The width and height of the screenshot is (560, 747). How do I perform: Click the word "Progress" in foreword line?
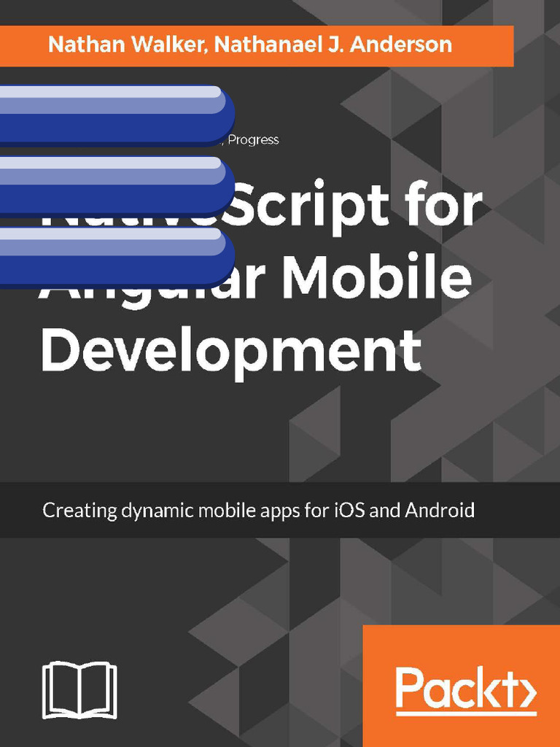tap(253, 140)
